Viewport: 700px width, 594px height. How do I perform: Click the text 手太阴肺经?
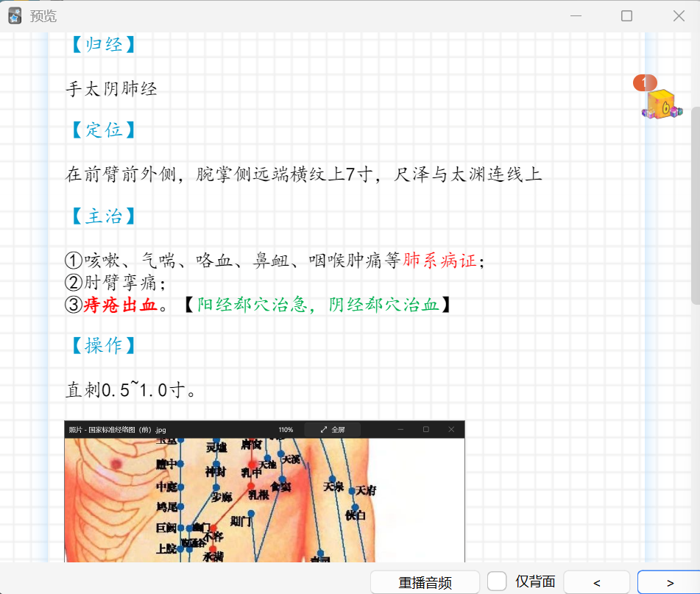[x=111, y=89]
